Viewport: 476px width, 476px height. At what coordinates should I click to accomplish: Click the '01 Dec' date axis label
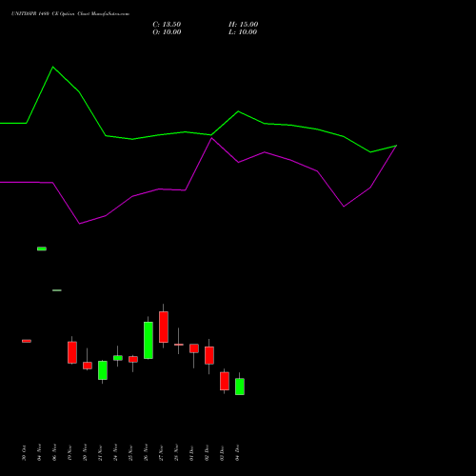pos(191,453)
